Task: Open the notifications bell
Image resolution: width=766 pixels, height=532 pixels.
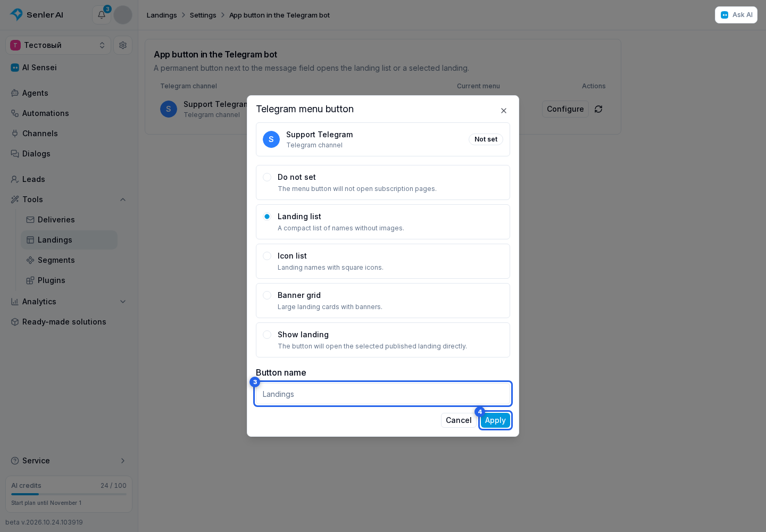Action: [102, 15]
